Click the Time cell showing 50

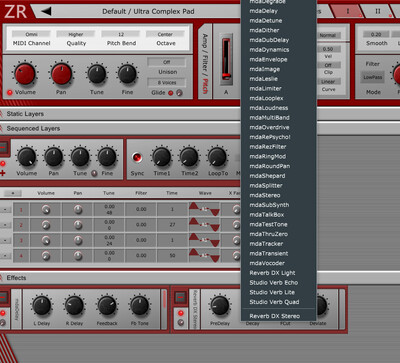pos(172,256)
